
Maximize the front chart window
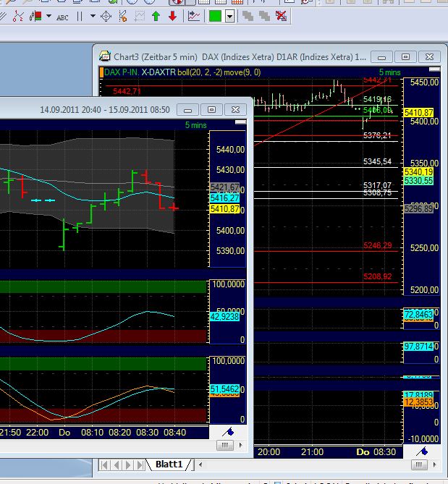[212, 109]
